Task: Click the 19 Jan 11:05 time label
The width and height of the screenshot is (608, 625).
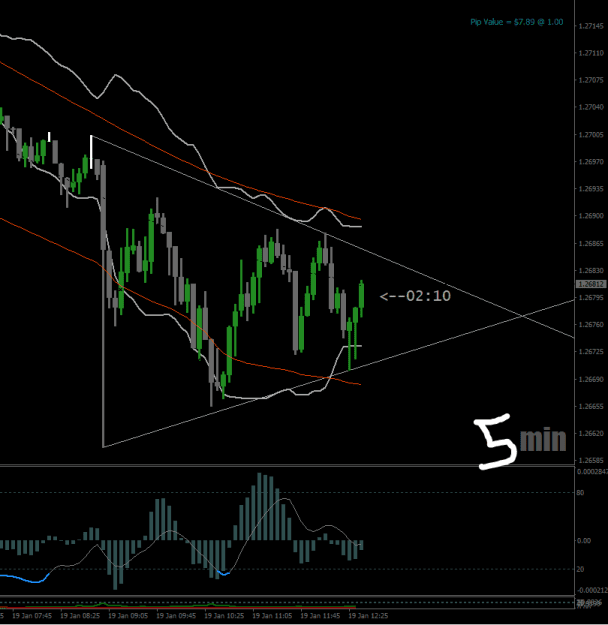Action: pos(272,616)
